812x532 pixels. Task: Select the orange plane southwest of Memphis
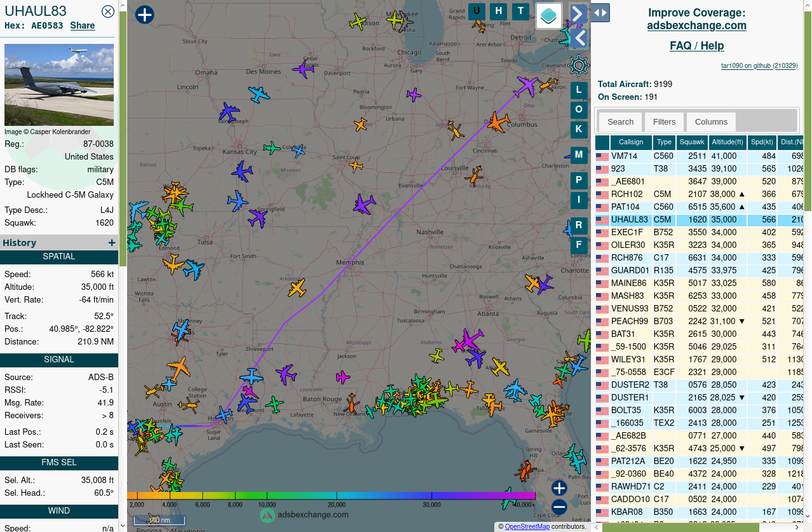[297, 288]
